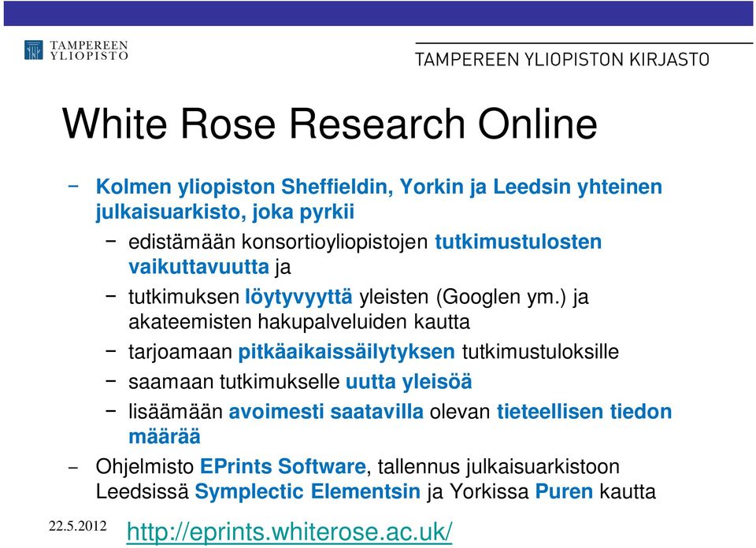Select the slide title White Rose Research Online
This screenshot has width=756, height=548.
click(330, 124)
